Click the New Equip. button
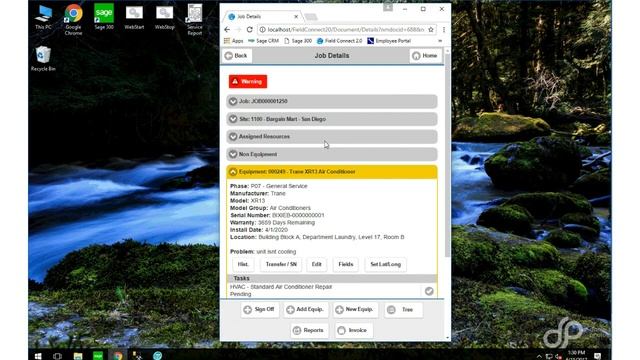640x360 pixels. click(x=355, y=310)
